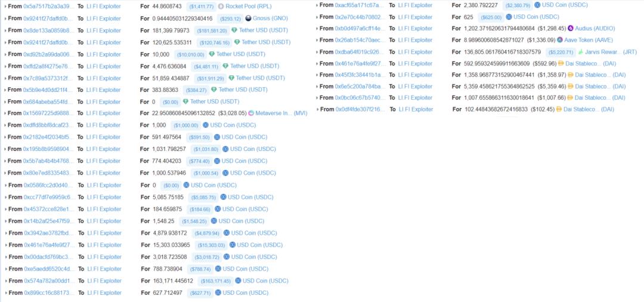Open sender address 0x00dacfd769bc3

click(49, 257)
